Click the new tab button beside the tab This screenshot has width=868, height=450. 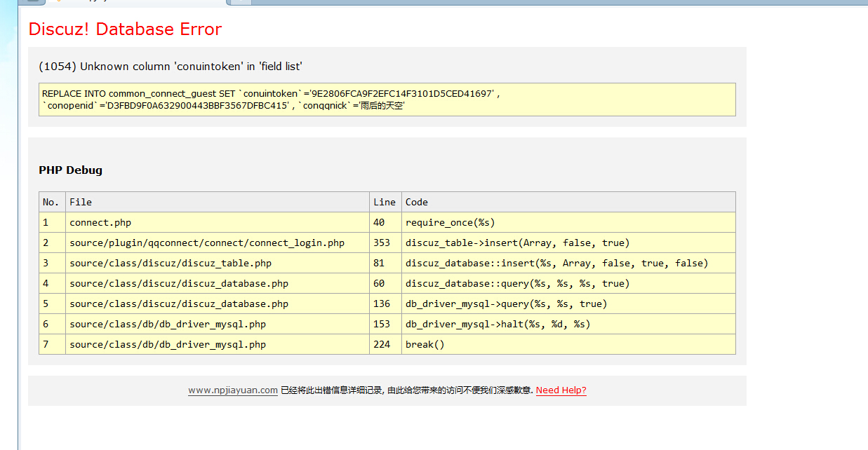click(x=241, y=2)
